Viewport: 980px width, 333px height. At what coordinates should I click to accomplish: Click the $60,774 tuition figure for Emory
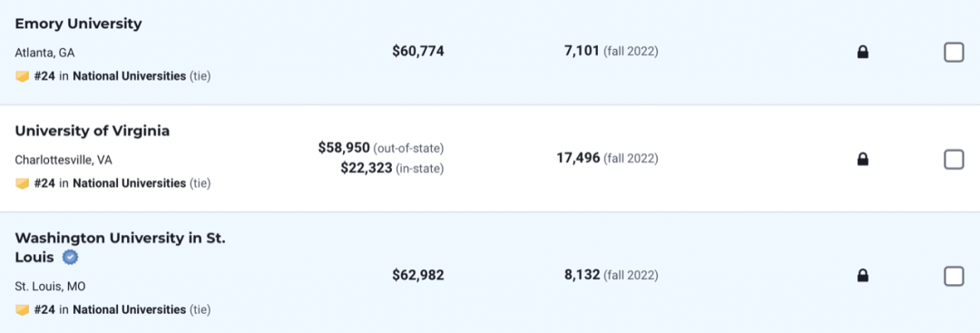coord(418,51)
